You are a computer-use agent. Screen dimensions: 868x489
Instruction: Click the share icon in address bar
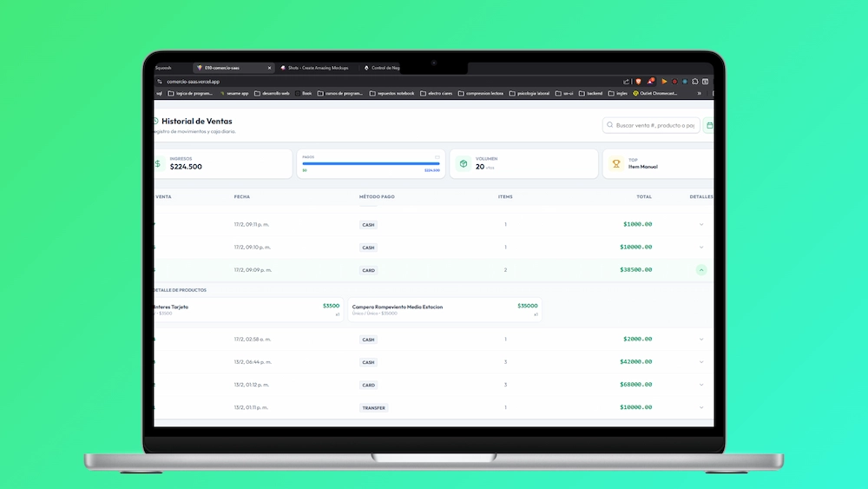coord(626,82)
